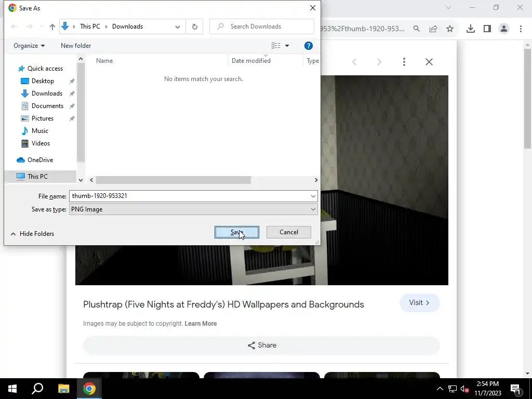
Task: Click the network tray icon
Action: point(453,389)
